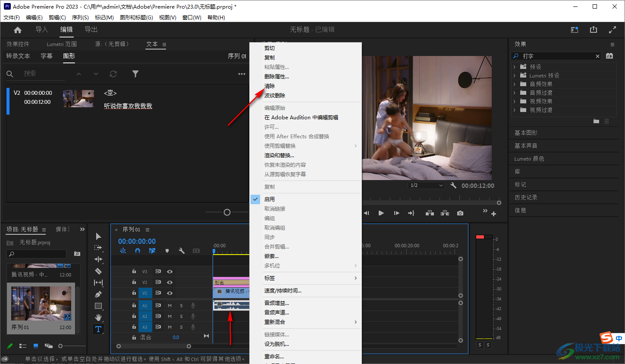This screenshot has width=625, height=364.
Task: Click the Lift button in program monitor
Action: coord(430,213)
